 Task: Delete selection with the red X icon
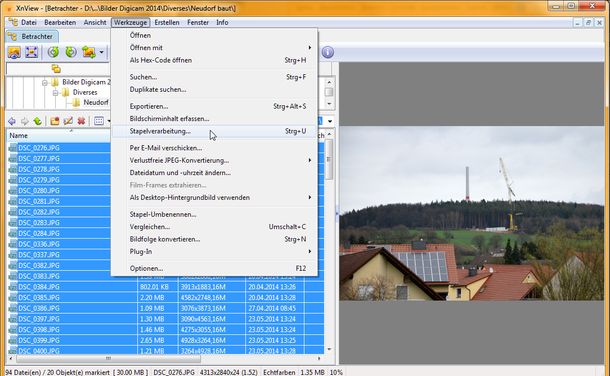pos(81,121)
